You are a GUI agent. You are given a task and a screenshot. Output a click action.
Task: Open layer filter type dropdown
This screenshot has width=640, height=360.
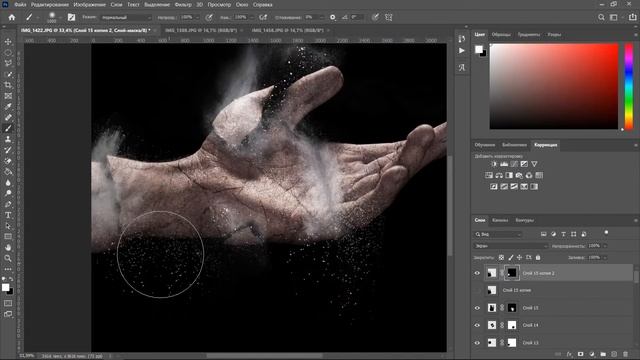[498, 234]
